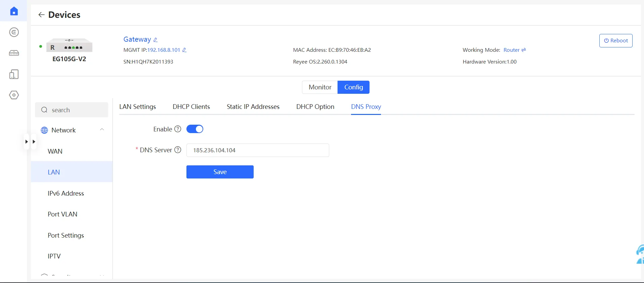Open the circular C icon in sidebar

point(14,32)
